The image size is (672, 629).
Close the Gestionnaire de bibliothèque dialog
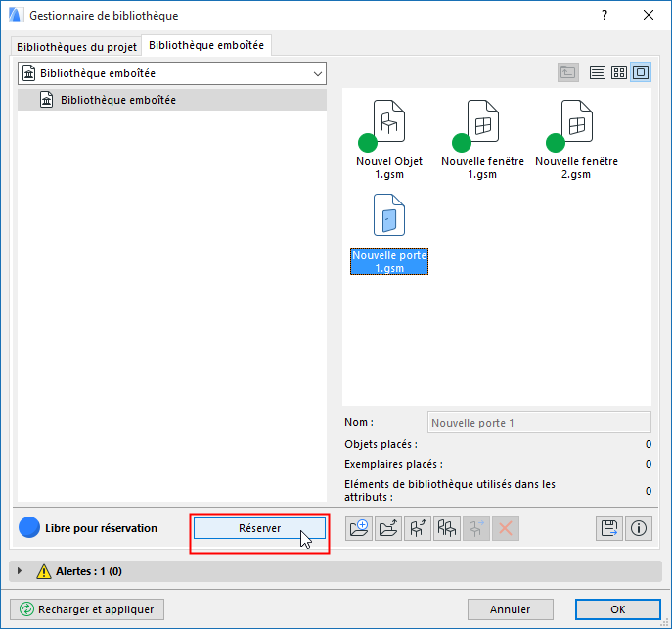pos(649,15)
